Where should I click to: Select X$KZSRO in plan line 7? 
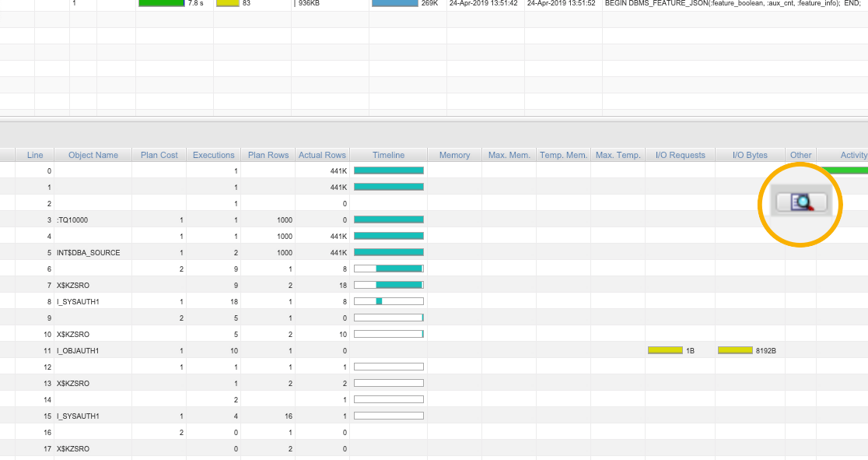pos(73,286)
